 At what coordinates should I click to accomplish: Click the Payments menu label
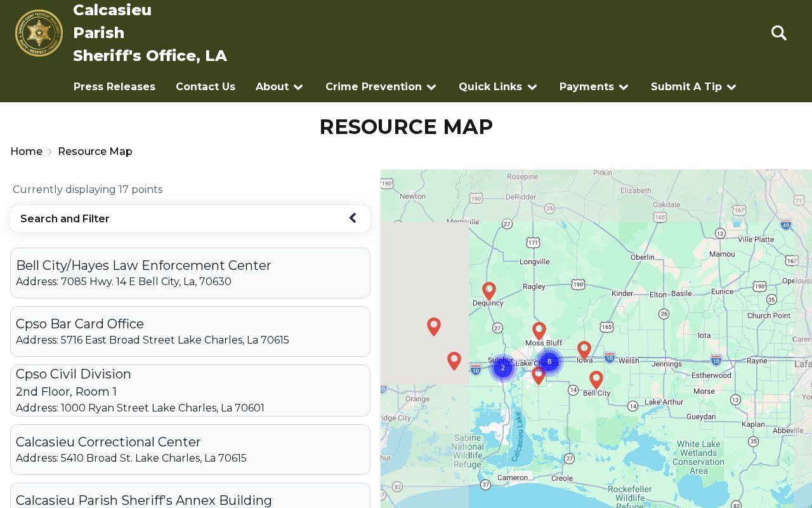click(x=587, y=87)
